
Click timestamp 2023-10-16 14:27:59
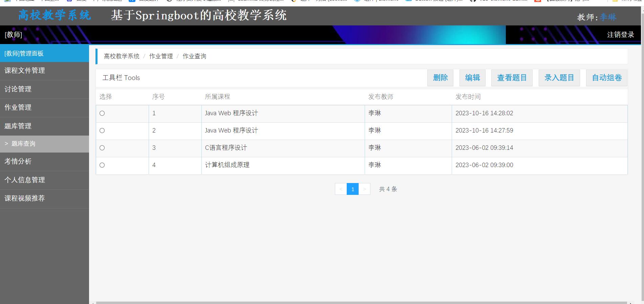point(484,130)
